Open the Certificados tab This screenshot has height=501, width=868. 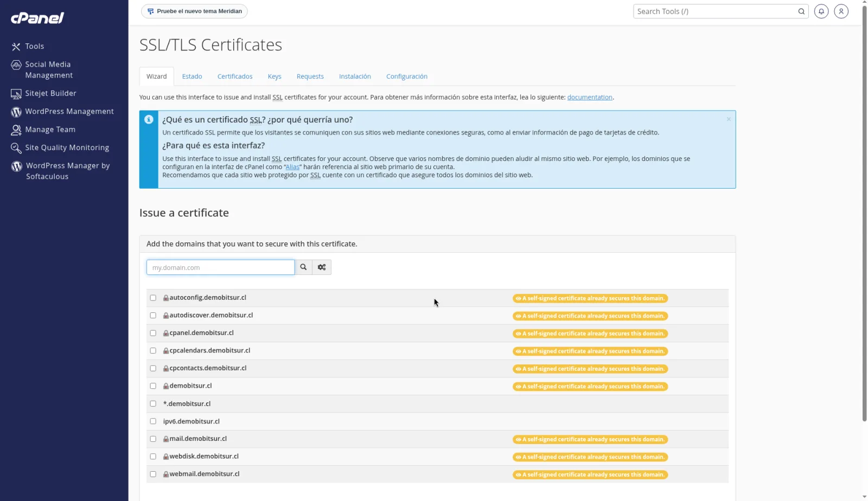pyautogui.click(x=235, y=76)
